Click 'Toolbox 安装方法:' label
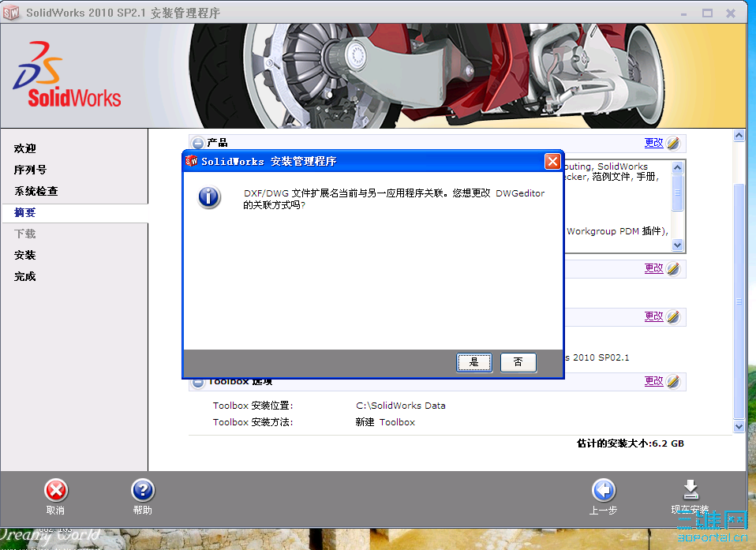This screenshot has height=550, width=756. (253, 422)
